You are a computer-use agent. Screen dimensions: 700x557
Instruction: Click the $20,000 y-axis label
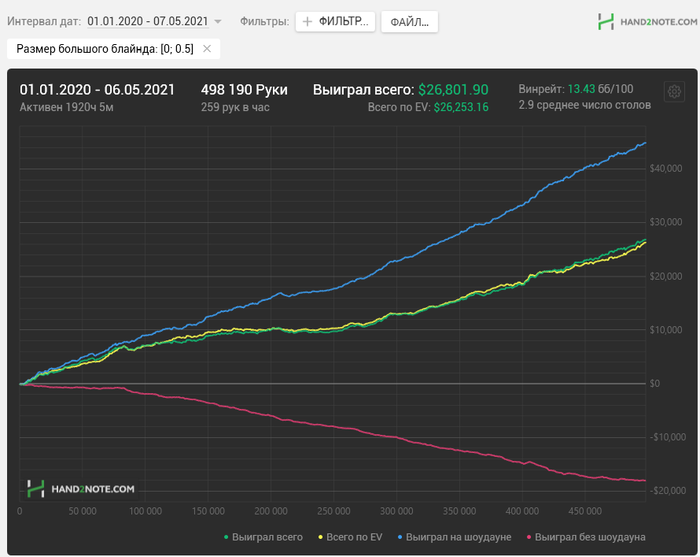point(666,276)
